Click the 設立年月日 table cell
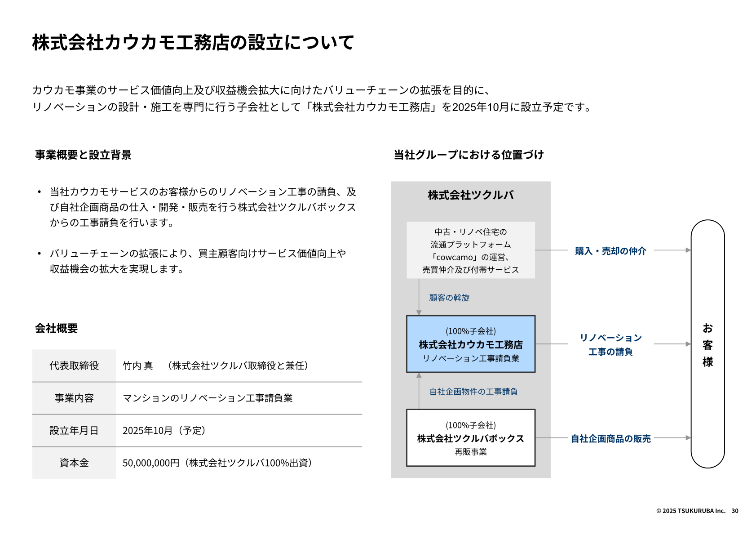The image size is (756, 535). pyautogui.click(x=74, y=431)
